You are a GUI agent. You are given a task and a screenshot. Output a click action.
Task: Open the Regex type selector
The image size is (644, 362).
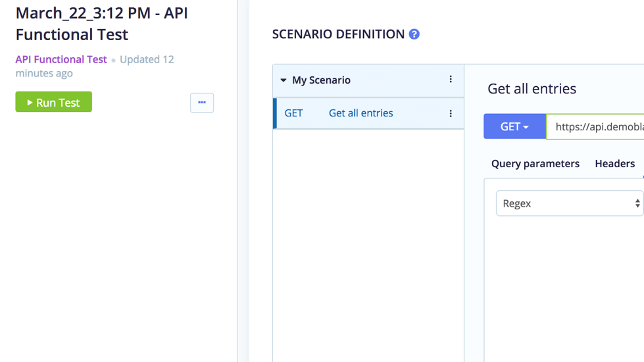569,203
